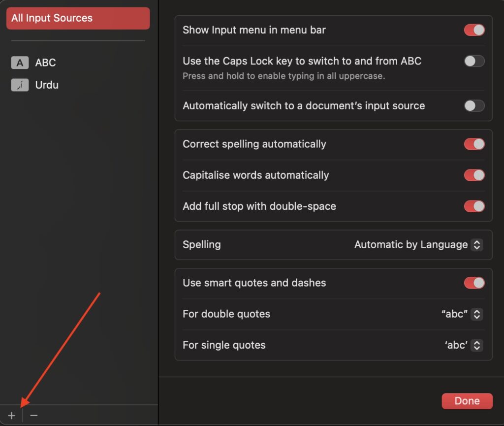Image resolution: width=504 pixels, height=426 pixels.
Task: Open the double quotes style dropdown
Action: click(x=476, y=314)
